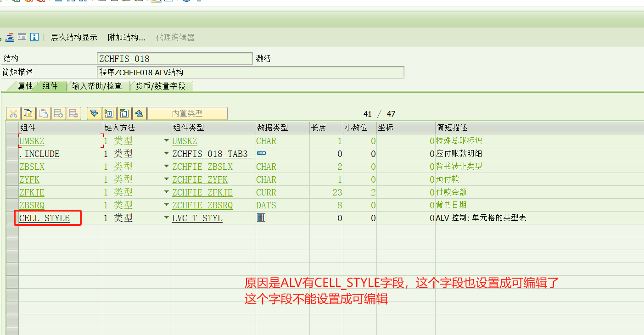Click the 附加结构... button
The image size is (644, 335).
[126, 37]
